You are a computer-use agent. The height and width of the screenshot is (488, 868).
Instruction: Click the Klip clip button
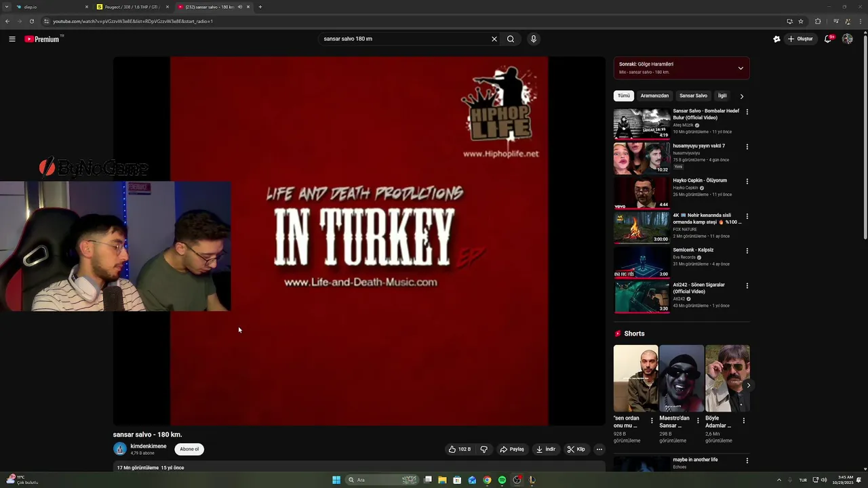pyautogui.click(x=576, y=449)
